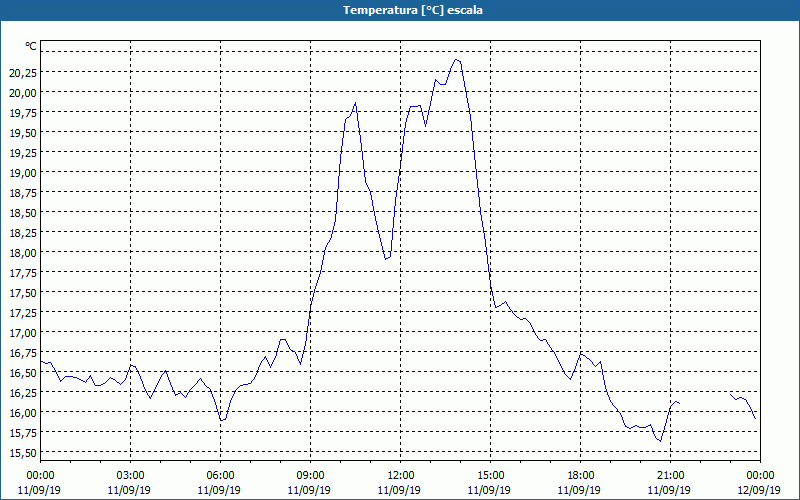800x500 pixels.
Task: Select the 17,50 y-axis value
Action: 23,293
